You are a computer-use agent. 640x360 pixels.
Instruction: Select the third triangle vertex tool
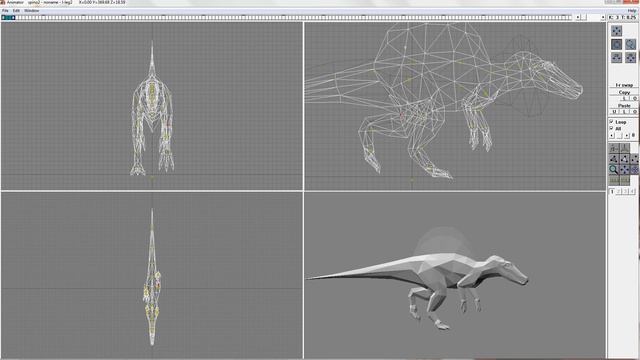click(x=635, y=159)
